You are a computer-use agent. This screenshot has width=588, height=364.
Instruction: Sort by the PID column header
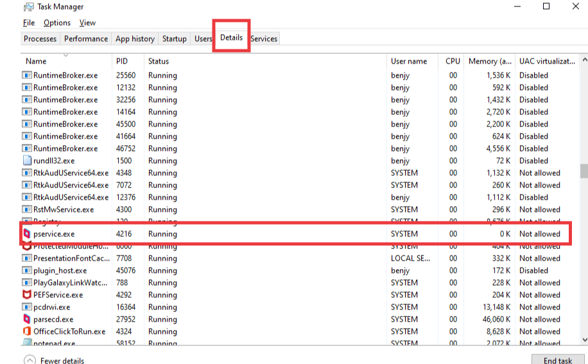click(x=122, y=61)
